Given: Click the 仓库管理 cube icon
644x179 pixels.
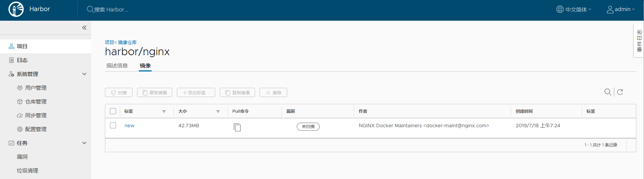Looking at the screenshot, I should click(20, 102).
